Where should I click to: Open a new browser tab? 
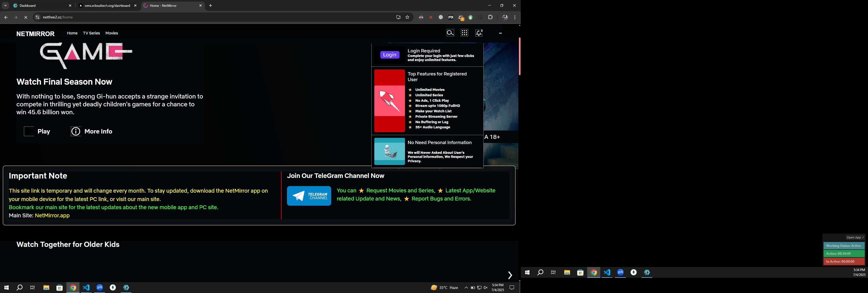(x=210, y=6)
